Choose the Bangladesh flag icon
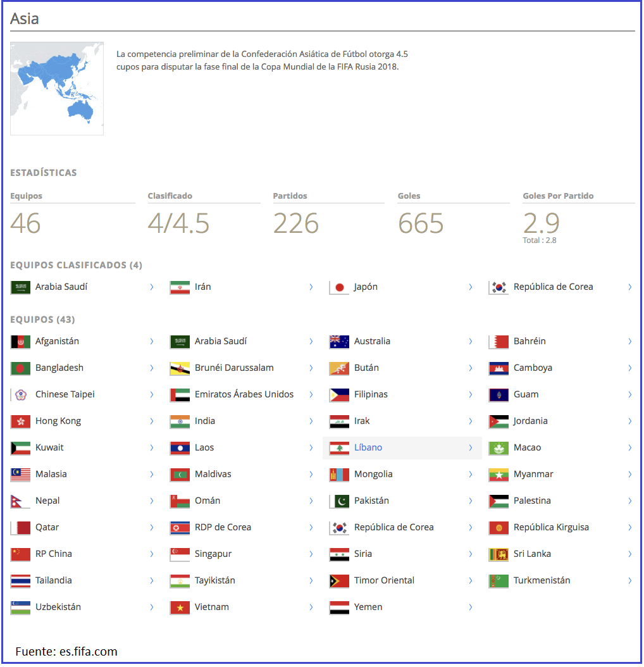 [x=20, y=368]
